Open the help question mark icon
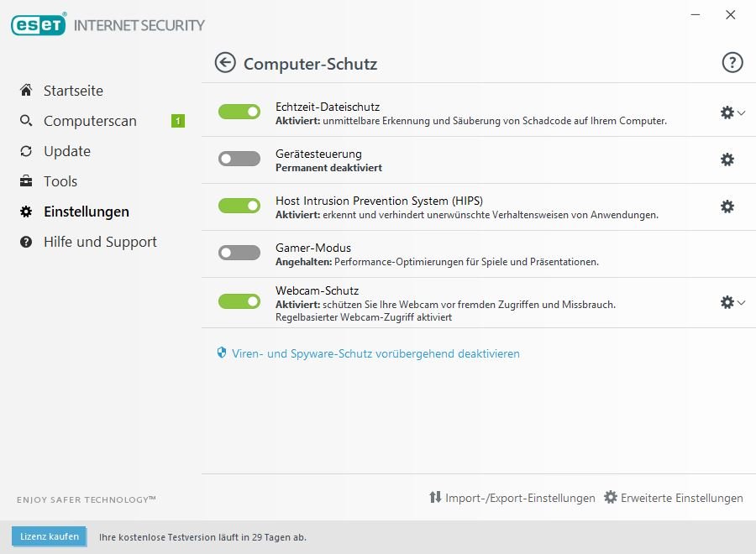The image size is (756, 554). pyautogui.click(x=732, y=62)
